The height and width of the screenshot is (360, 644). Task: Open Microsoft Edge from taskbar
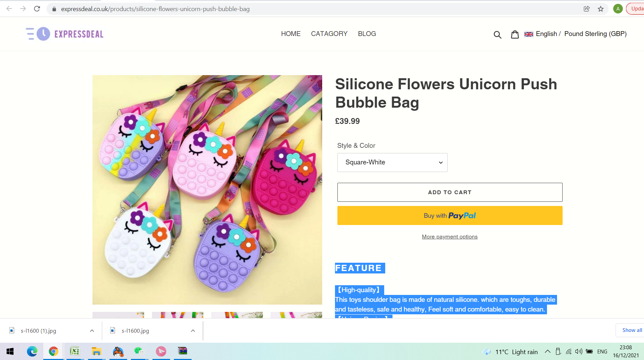pos(32,351)
